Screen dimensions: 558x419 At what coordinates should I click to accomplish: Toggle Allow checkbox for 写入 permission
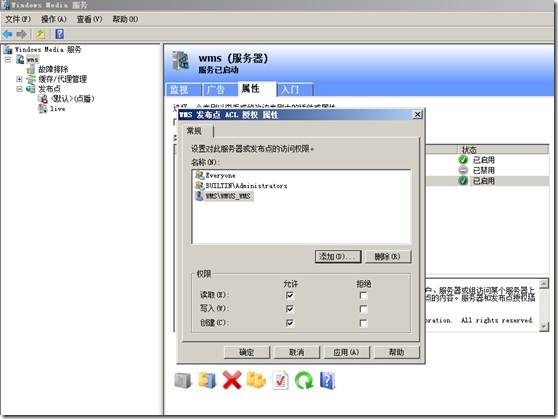[x=290, y=309]
